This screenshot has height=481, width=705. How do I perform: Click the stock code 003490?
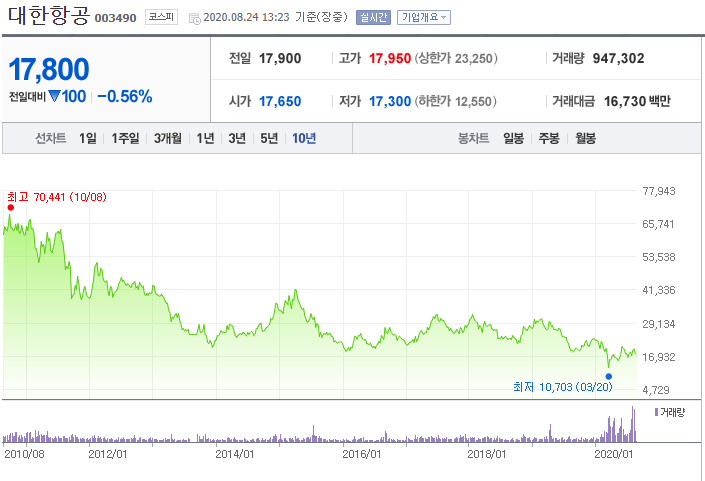tap(116, 18)
